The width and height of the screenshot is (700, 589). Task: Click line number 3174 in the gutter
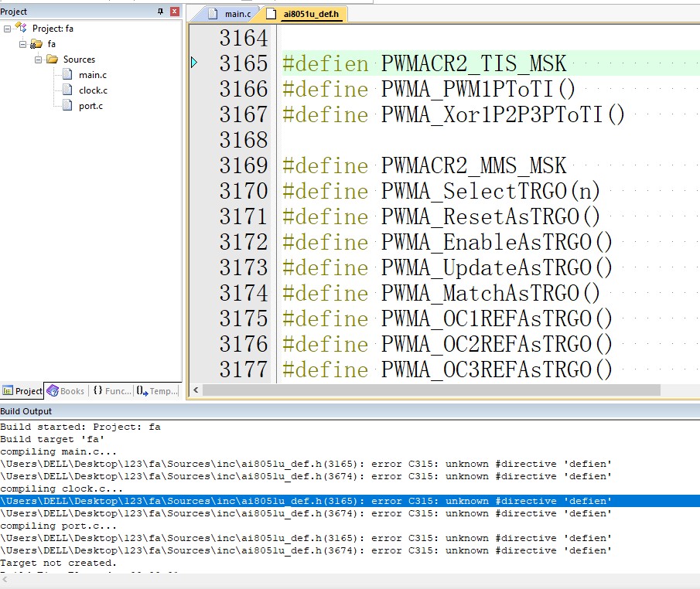244,293
